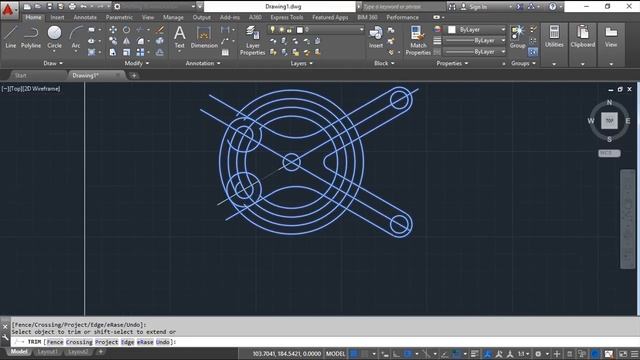
Task: Click eRase option in command line
Action: (x=145, y=342)
